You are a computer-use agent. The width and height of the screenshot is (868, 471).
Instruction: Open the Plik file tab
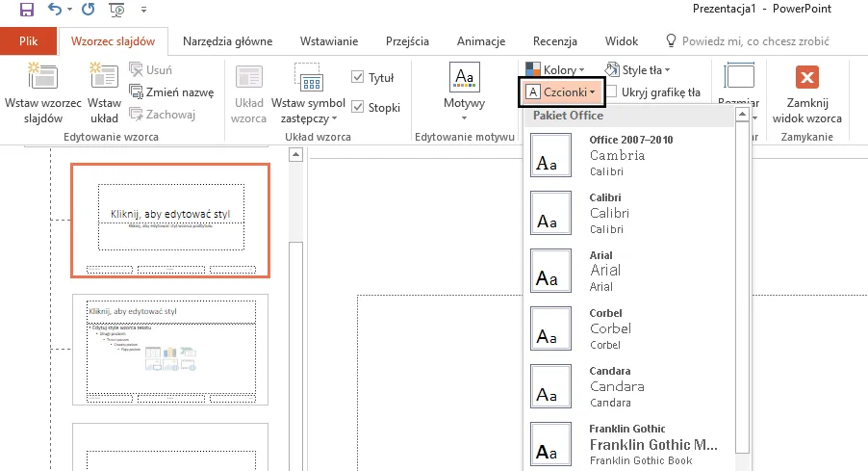(x=28, y=41)
